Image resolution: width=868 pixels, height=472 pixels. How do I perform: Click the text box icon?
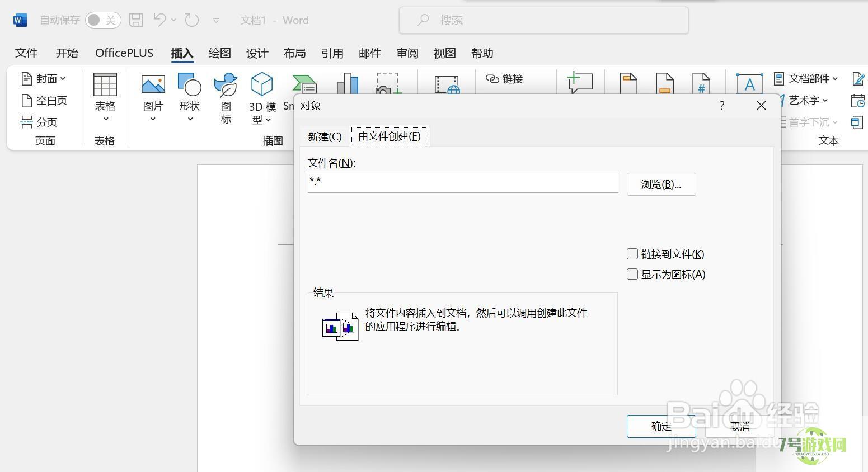(x=749, y=83)
